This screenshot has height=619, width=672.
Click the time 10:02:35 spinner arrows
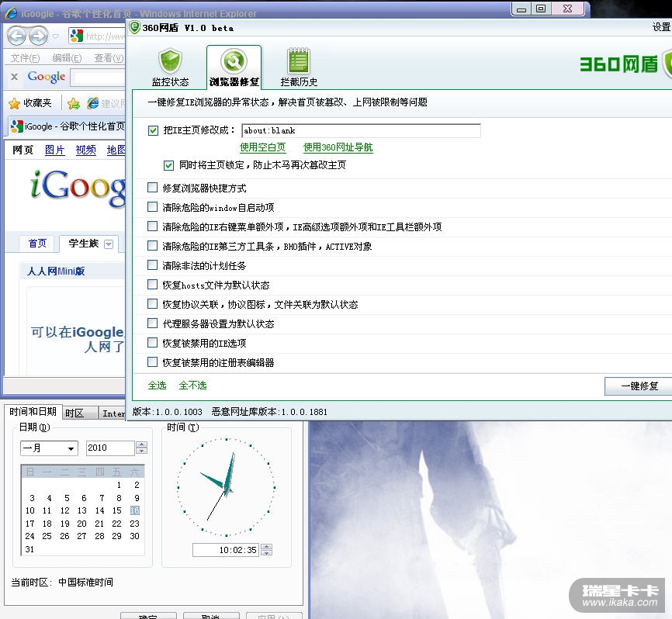coord(267,550)
